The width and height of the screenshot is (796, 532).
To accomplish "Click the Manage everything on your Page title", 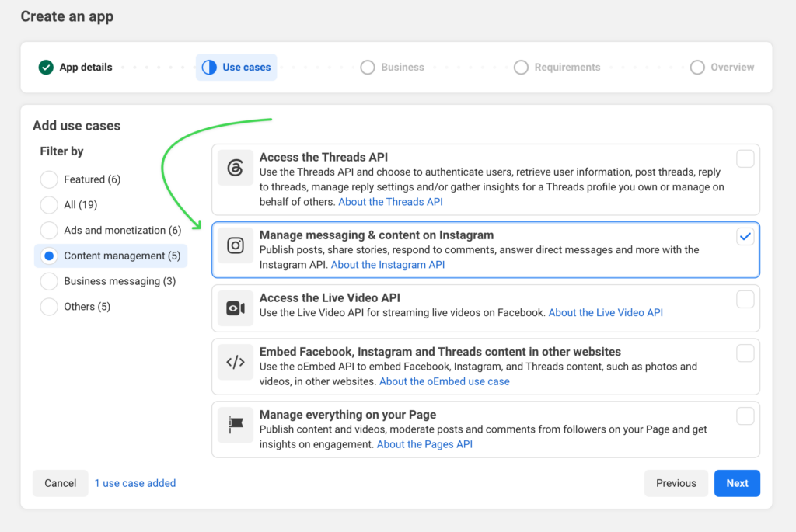I will coord(347,415).
